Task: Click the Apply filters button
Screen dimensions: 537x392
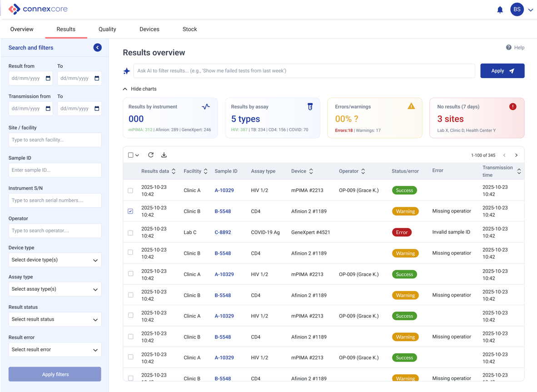Action: (x=55, y=374)
